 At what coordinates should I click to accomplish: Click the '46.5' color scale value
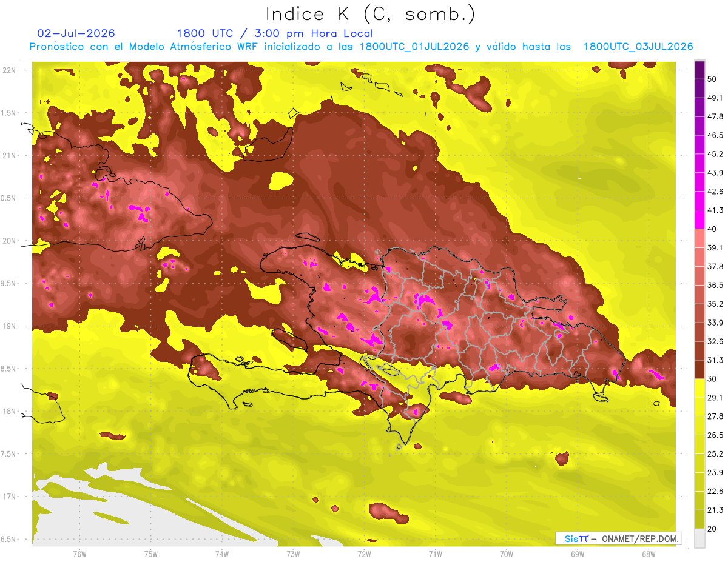coord(715,135)
